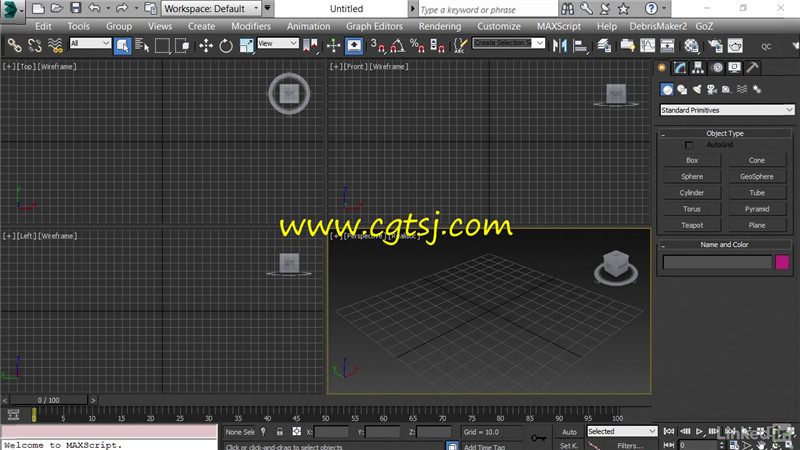Select the Space Warps category icon

pos(742,89)
